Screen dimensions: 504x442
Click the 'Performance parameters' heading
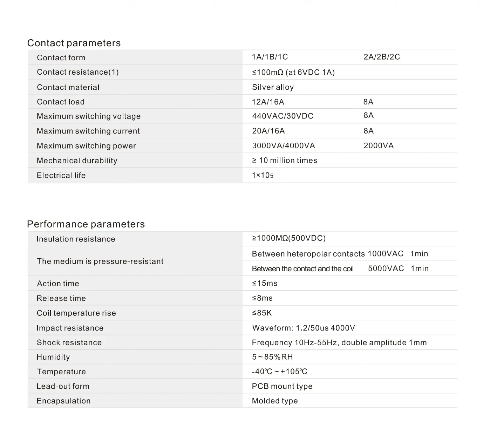tap(86, 224)
